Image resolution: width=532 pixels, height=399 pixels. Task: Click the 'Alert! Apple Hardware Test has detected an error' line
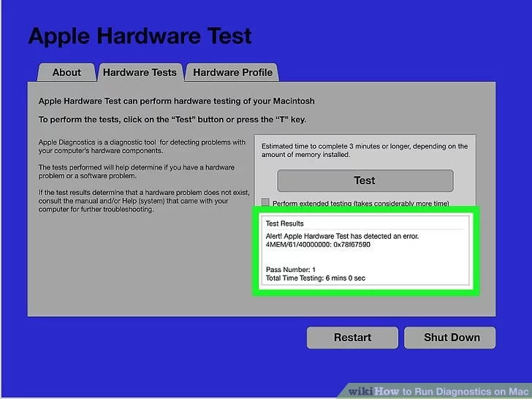click(x=342, y=236)
